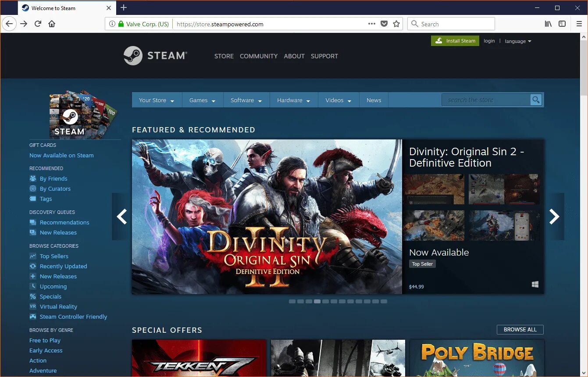Click the green padlock security icon
The height and width of the screenshot is (377, 588).
point(121,24)
